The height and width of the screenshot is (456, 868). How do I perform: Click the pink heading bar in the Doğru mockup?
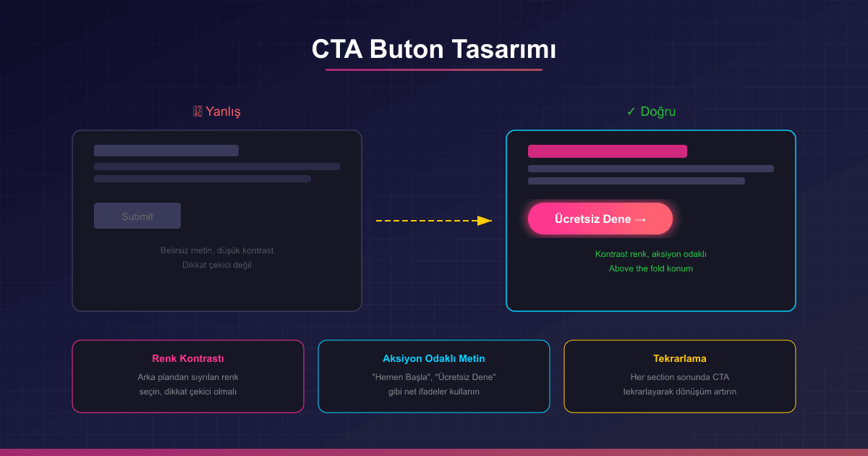pos(608,151)
